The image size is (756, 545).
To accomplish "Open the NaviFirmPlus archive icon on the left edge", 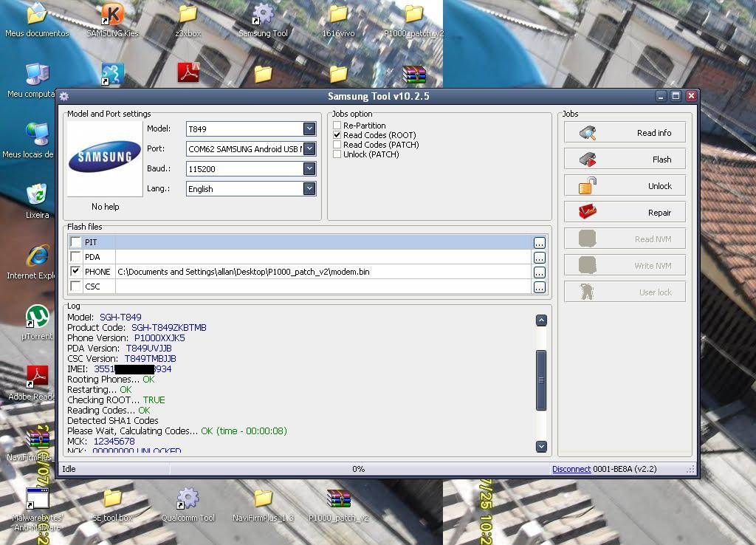I will coord(37,443).
